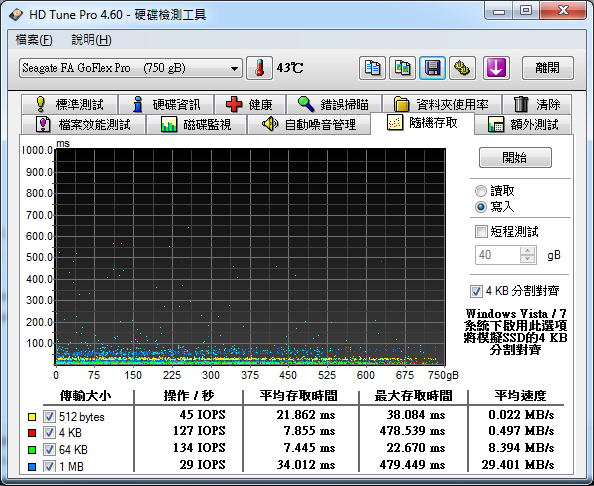The height and width of the screenshot is (486, 594).
Task: Uncheck the 4 KB transfer size checkbox
Action: [x=49, y=433]
